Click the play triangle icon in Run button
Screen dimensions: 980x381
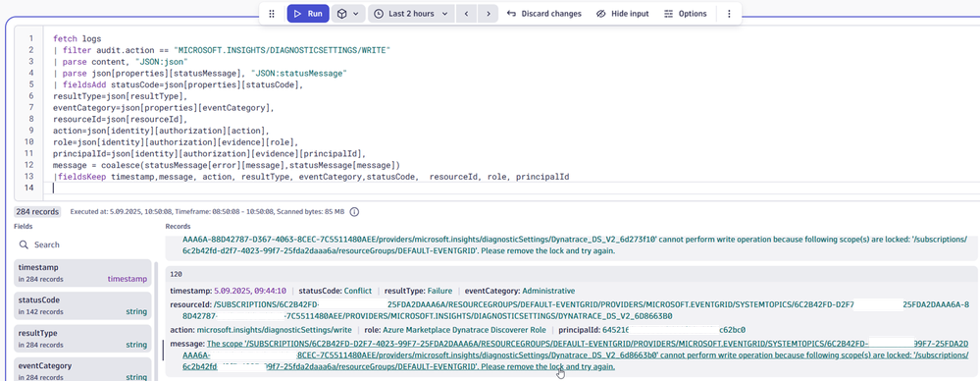(297, 14)
